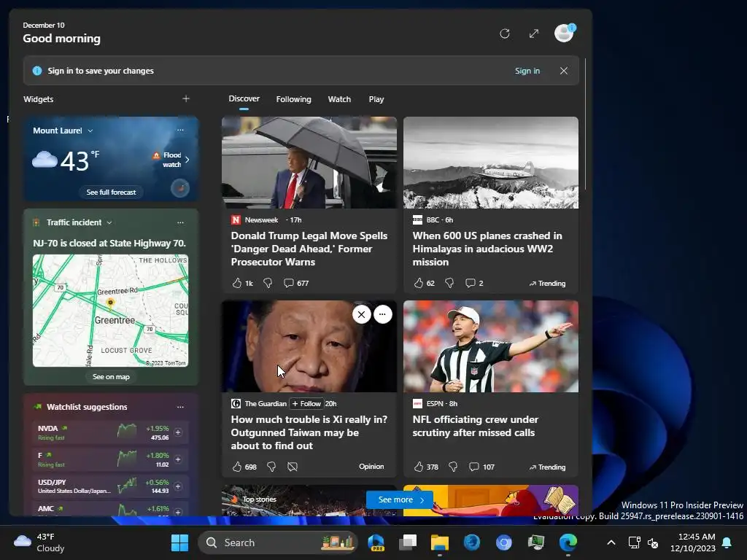Click the Greentree traffic map
Screen dimensions: 747x560
coord(110,311)
